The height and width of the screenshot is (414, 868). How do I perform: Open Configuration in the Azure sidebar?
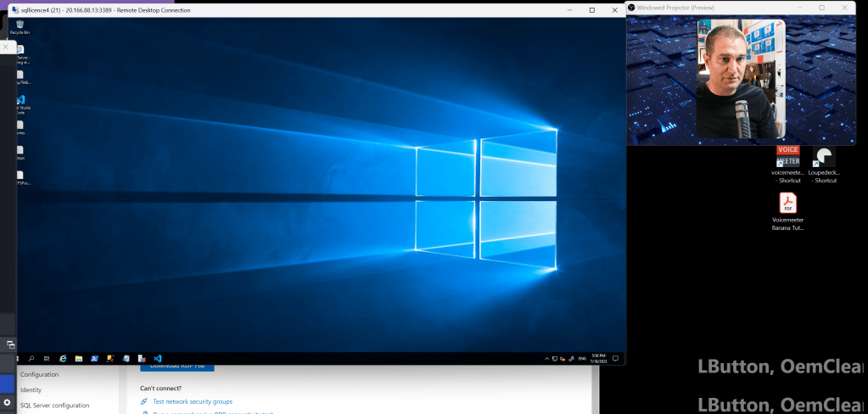coord(39,374)
